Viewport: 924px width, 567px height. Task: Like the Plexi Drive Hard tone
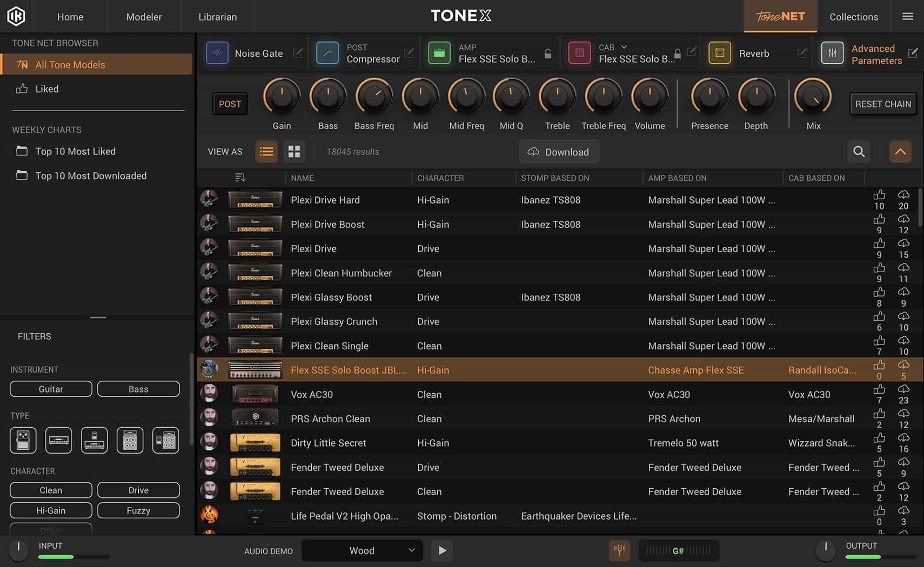tap(879, 195)
